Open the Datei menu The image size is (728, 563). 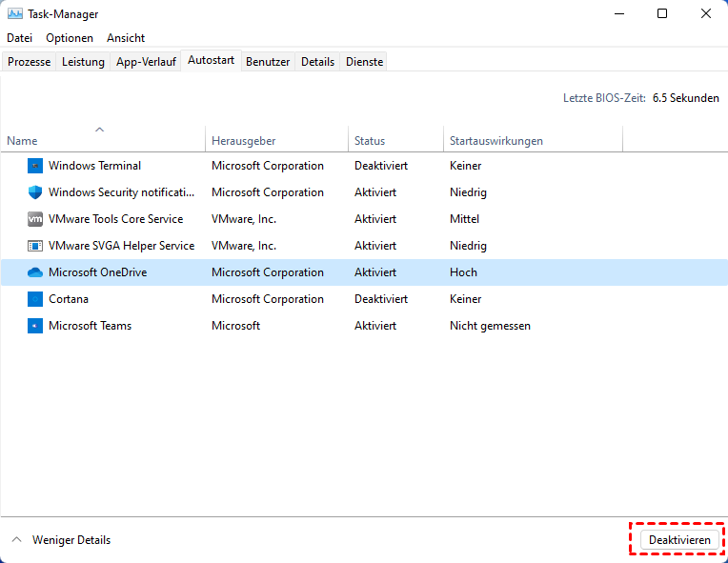[19, 38]
